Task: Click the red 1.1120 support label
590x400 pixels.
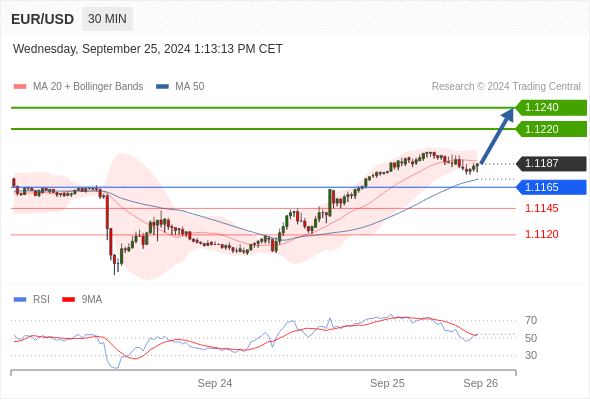Action: pyautogui.click(x=542, y=234)
